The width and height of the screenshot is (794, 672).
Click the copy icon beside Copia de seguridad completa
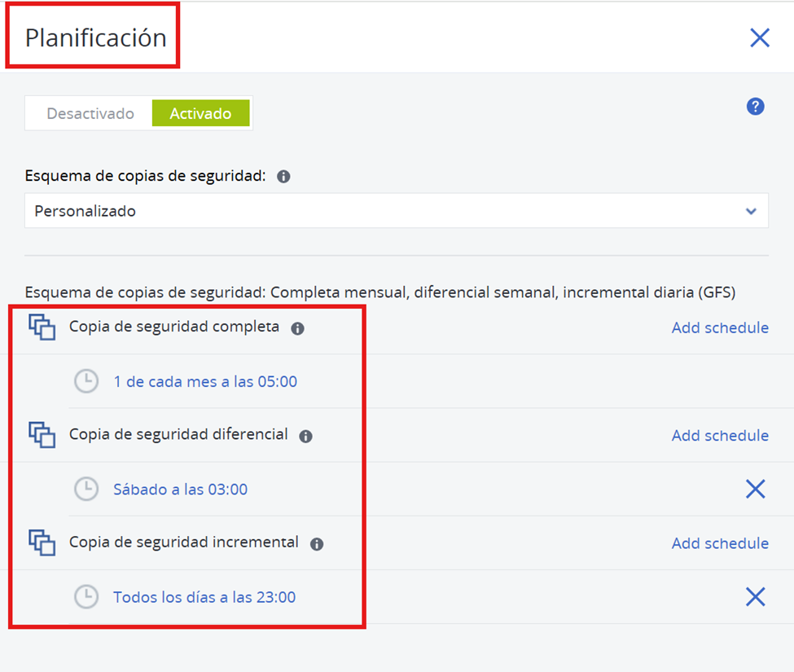(42, 327)
